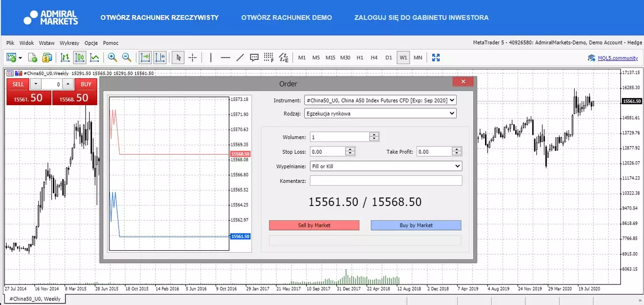The image size is (644, 305).
Task: Open the Wykresy menu
Action: [x=69, y=43]
